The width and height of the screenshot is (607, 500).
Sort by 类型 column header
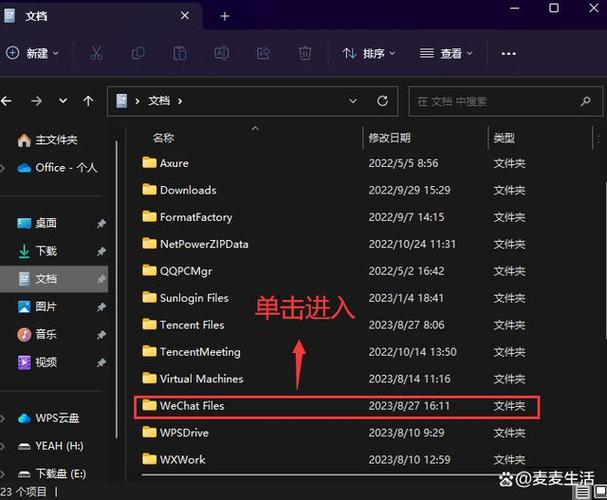click(504, 138)
